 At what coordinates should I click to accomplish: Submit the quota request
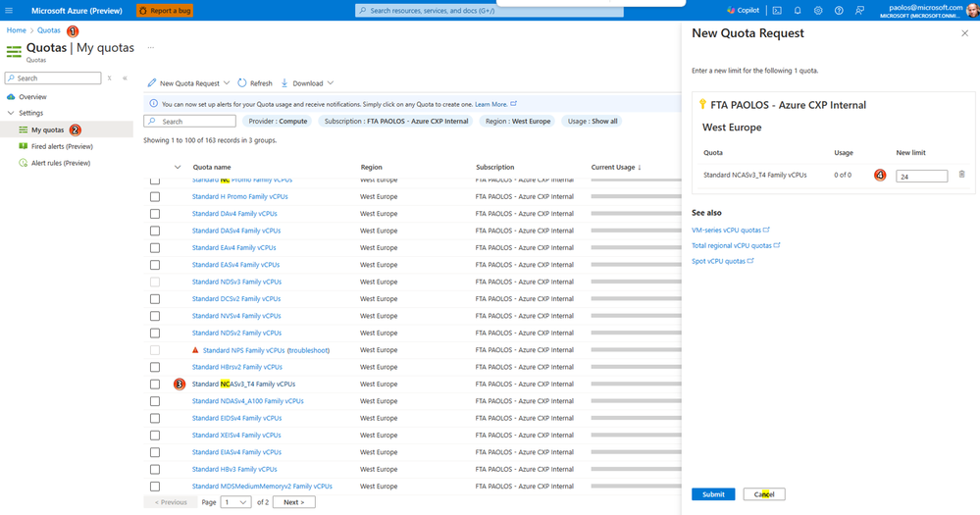(x=713, y=494)
